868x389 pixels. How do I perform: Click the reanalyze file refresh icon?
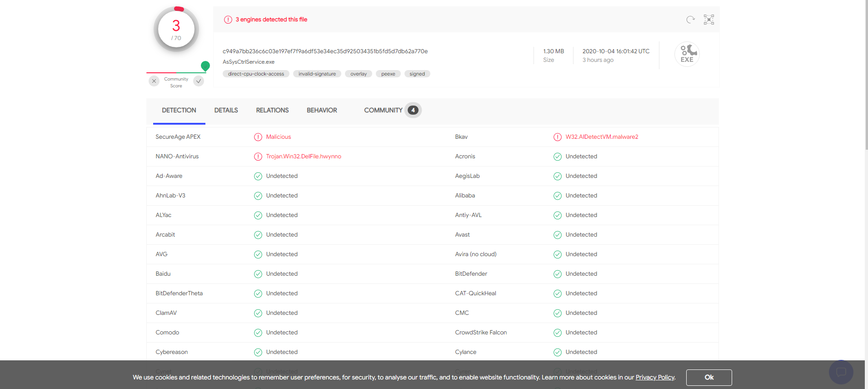690,20
